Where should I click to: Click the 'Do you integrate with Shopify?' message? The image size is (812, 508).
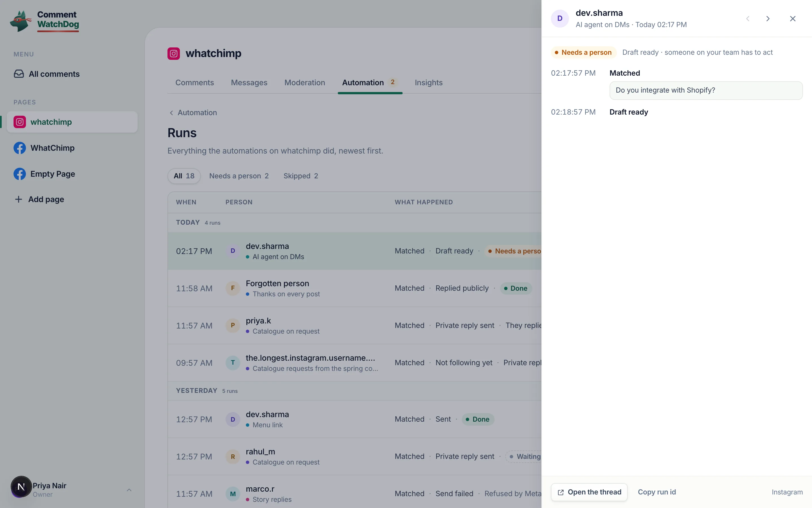click(706, 90)
